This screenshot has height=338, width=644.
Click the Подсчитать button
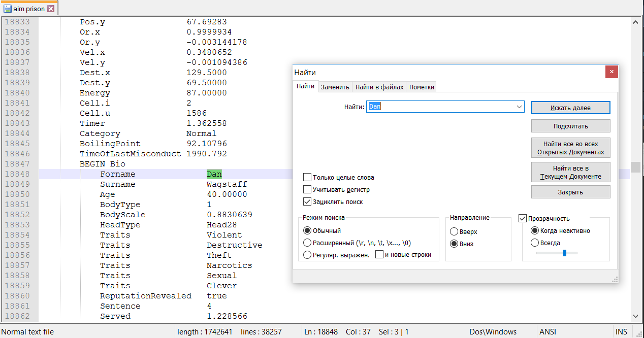tap(571, 126)
